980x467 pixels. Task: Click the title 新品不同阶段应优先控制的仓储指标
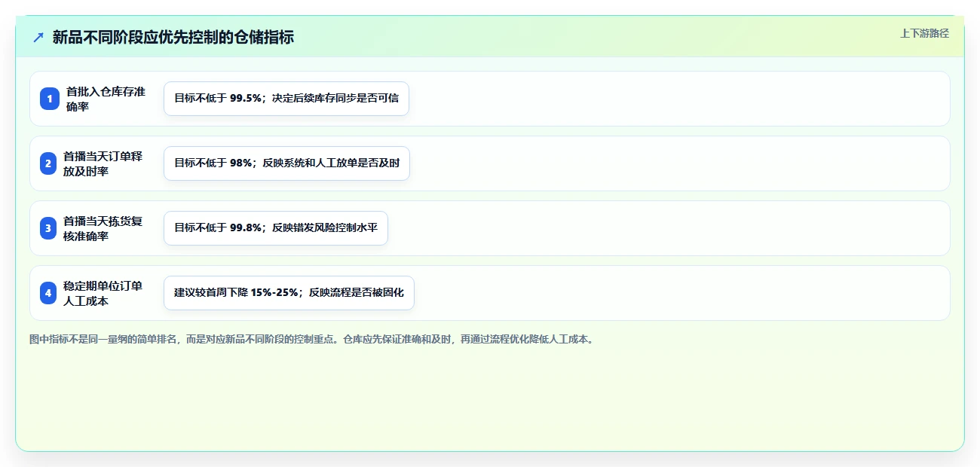173,37
